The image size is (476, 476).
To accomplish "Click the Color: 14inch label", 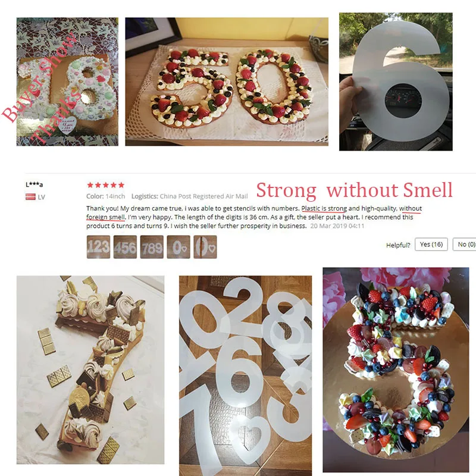I will click(x=106, y=196).
